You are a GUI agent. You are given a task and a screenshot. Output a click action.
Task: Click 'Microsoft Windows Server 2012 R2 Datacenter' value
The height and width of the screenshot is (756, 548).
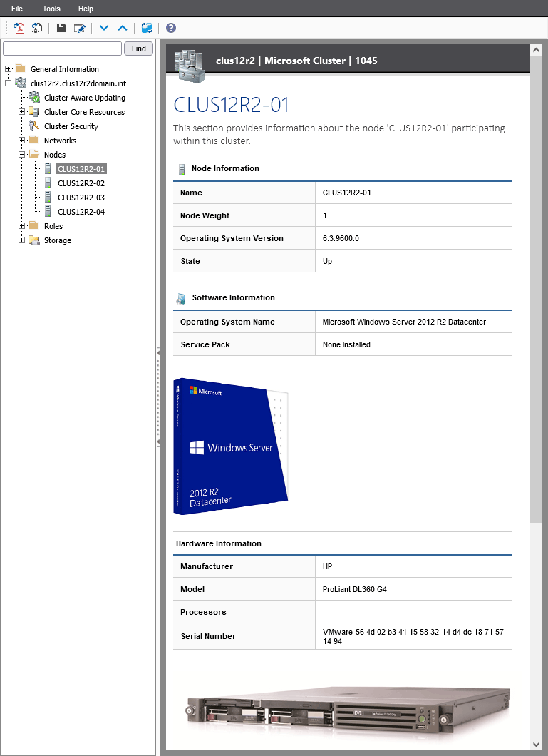tap(404, 322)
